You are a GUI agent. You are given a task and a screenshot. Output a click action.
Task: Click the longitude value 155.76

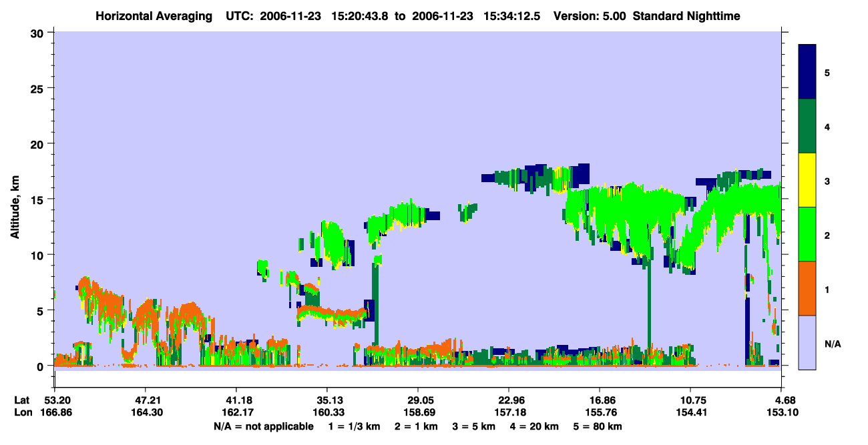coord(600,413)
